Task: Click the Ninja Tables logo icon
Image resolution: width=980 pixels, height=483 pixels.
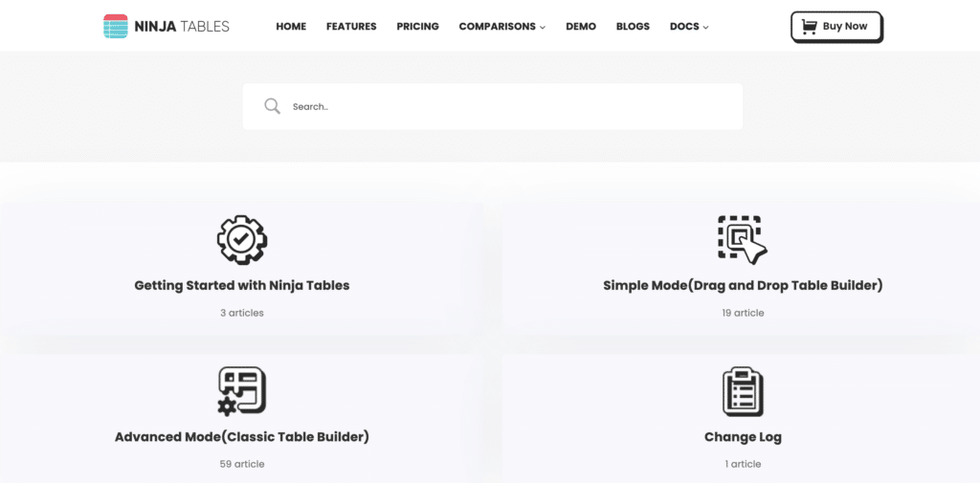Action: (x=116, y=26)
